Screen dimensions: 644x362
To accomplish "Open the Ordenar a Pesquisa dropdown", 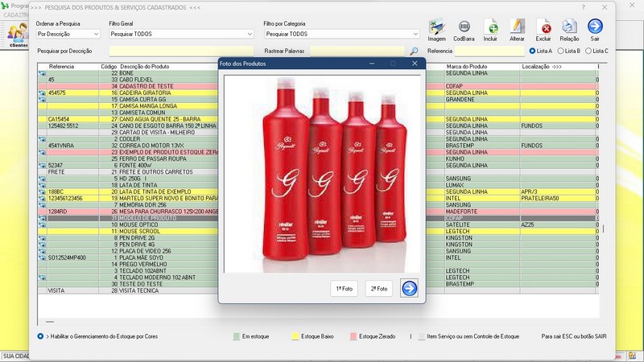I will click(68, 34).
